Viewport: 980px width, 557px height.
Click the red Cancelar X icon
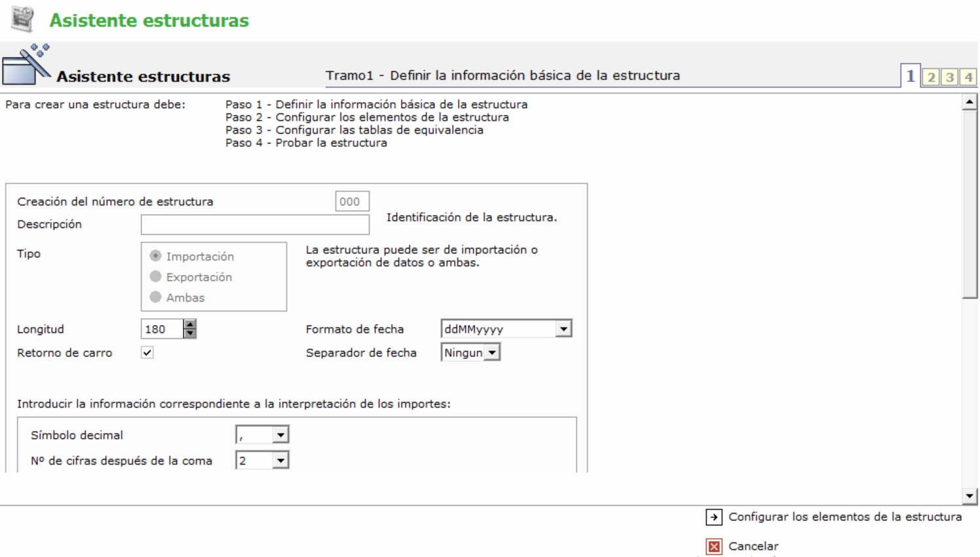pos(714,546)
